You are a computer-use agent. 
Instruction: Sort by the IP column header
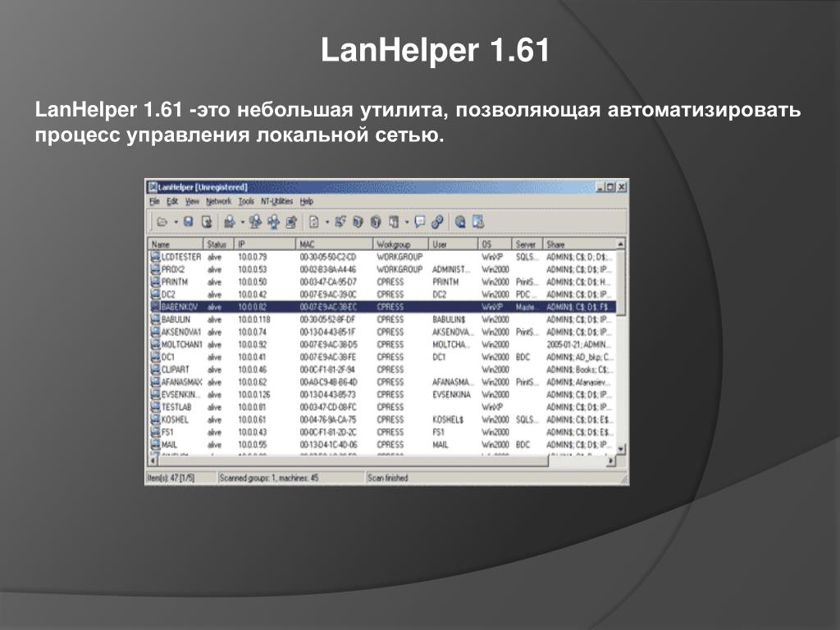pos(265,244)
